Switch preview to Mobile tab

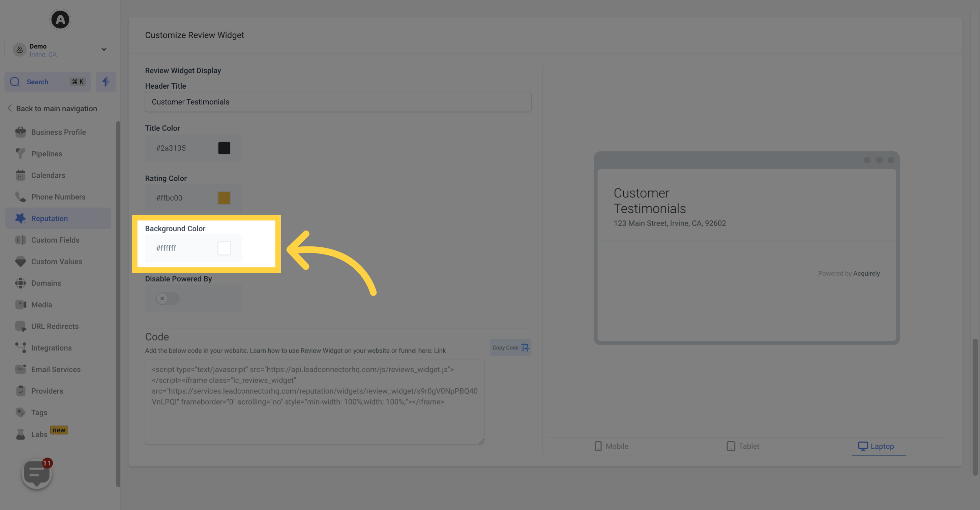pos(611,446)
